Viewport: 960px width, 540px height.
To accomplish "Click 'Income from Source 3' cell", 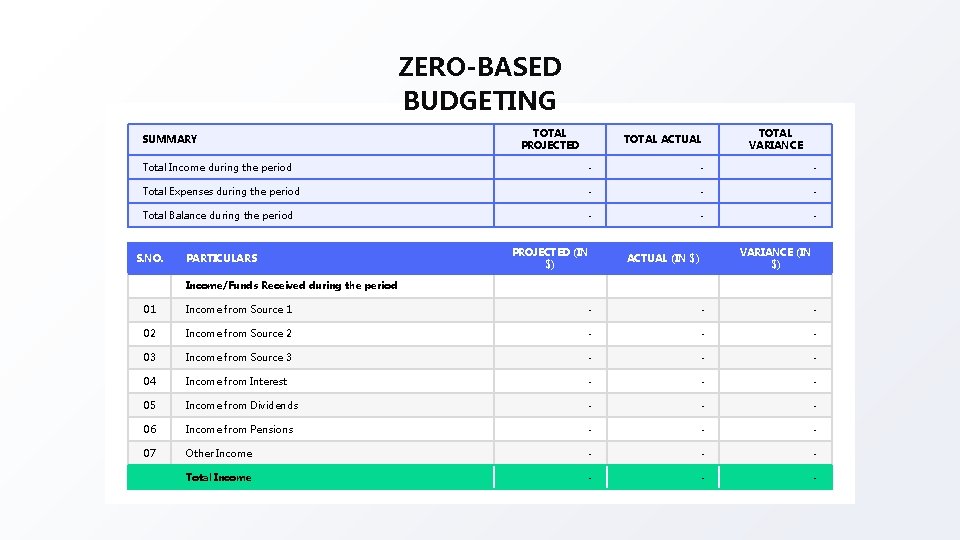I will (332, 357).
